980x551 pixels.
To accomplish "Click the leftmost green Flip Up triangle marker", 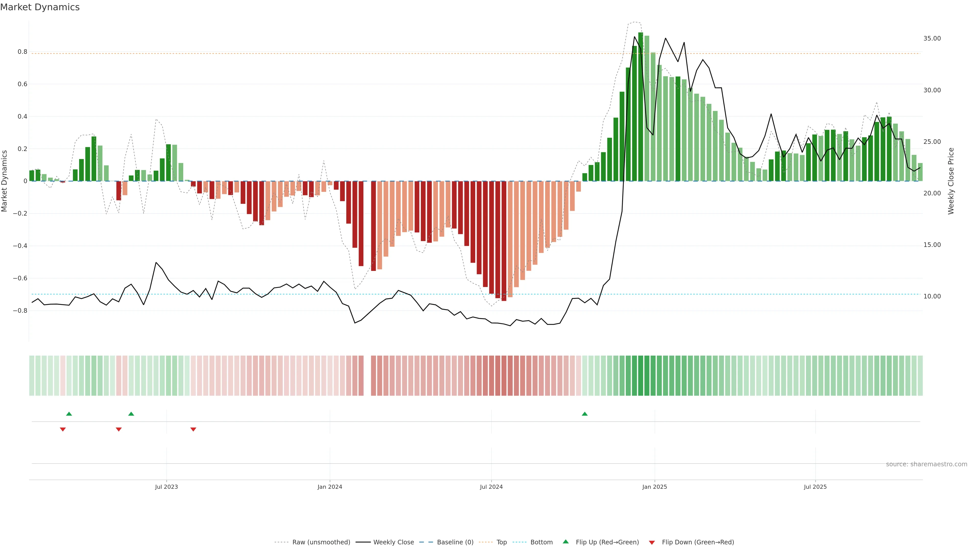I will point(69,414).
